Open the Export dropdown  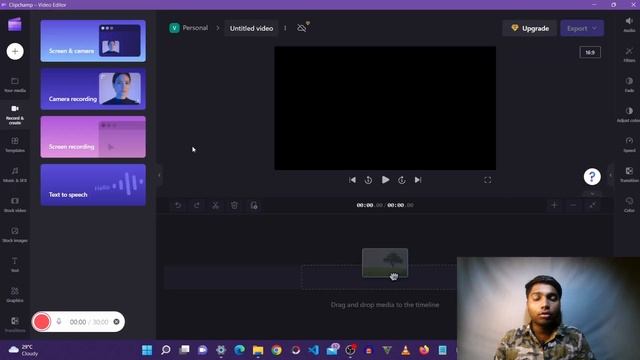pos(582,29)
